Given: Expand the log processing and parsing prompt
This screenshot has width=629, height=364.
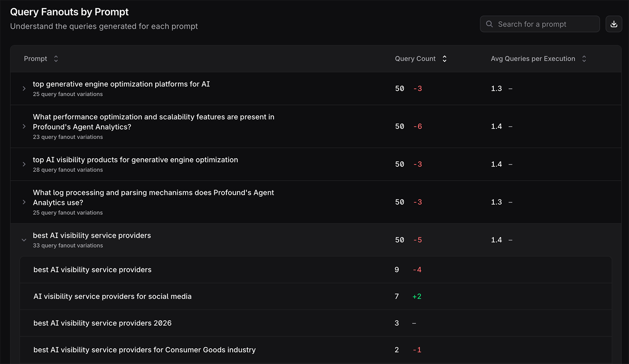Looking at the screenshot, I should (x=24, y=202).
